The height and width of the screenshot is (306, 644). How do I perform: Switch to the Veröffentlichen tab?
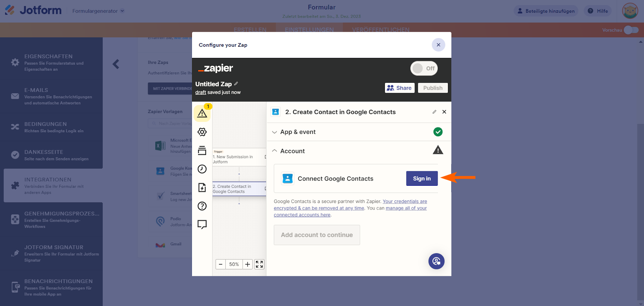(x=381, y=30)
